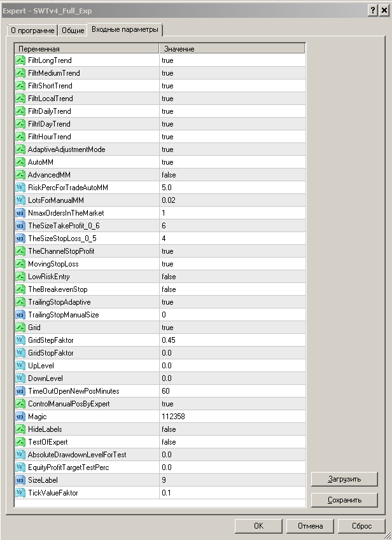Screen dimensions: 392x540
Task: Click the 'Отмена' button
Action: [x=310, y=526]
